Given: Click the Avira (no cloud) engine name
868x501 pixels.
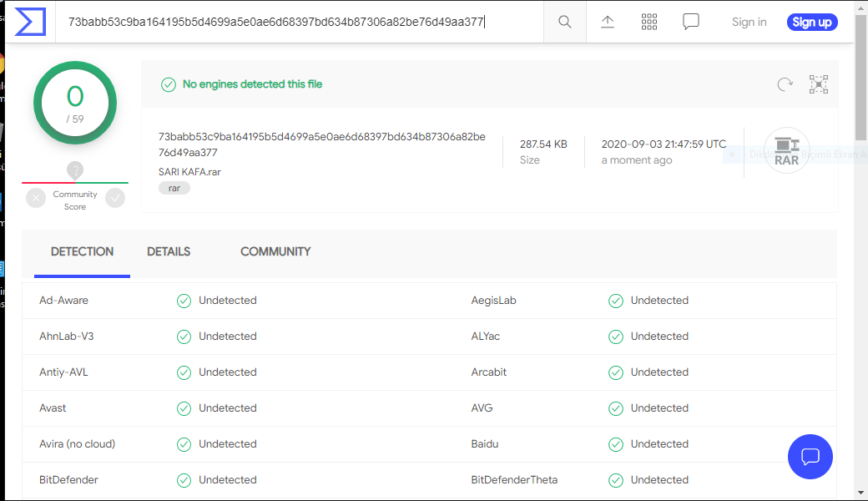Looking at the screenshot, I should pyautogui.click(x=77, y=444).
